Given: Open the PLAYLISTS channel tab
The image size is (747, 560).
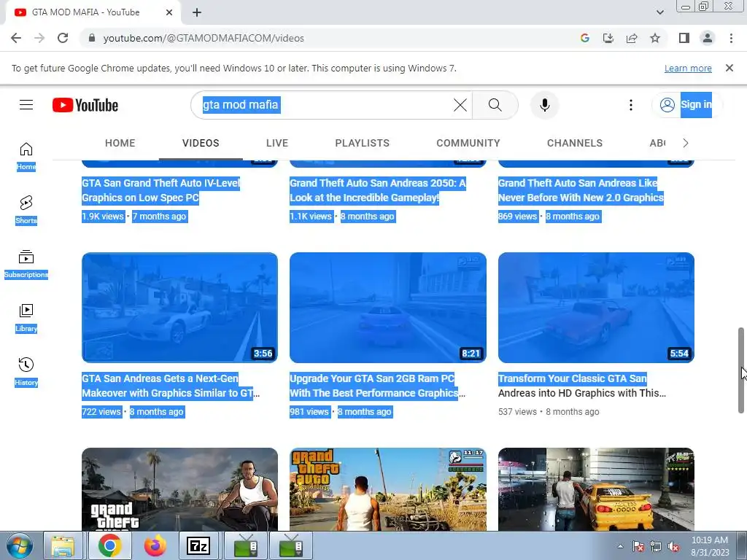Looking at the screenshot, I should point(362,143).
